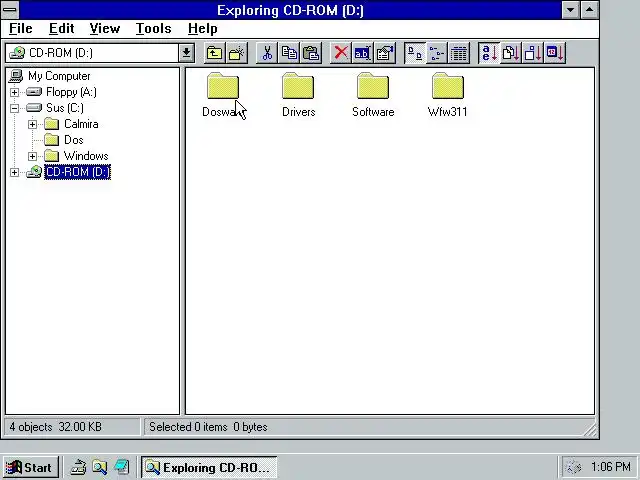Expand the CD-ROM (D:) tree node
The width and height of the screenshot is (640, 480).
click(14, 172)
